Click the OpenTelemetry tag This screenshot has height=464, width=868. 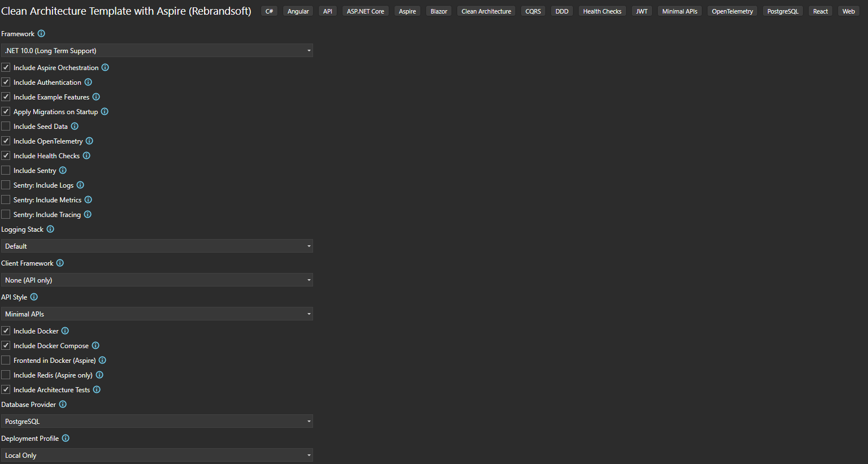pyautogui.click(x=732, y=11)
